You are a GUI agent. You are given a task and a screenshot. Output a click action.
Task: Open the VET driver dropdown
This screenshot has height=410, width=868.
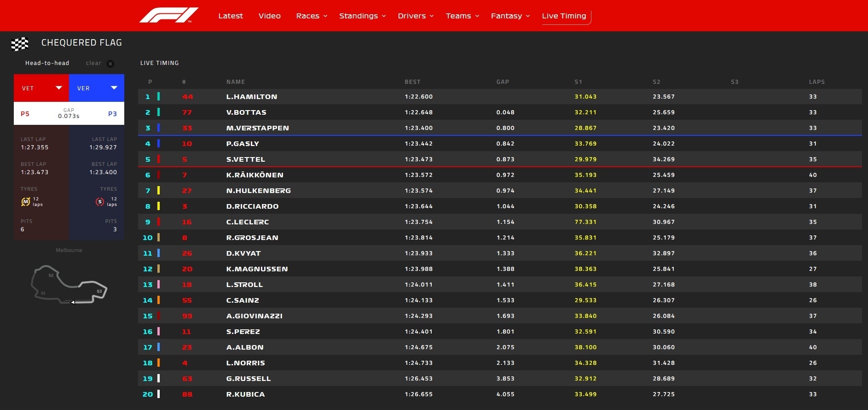(x=41, y=88)
